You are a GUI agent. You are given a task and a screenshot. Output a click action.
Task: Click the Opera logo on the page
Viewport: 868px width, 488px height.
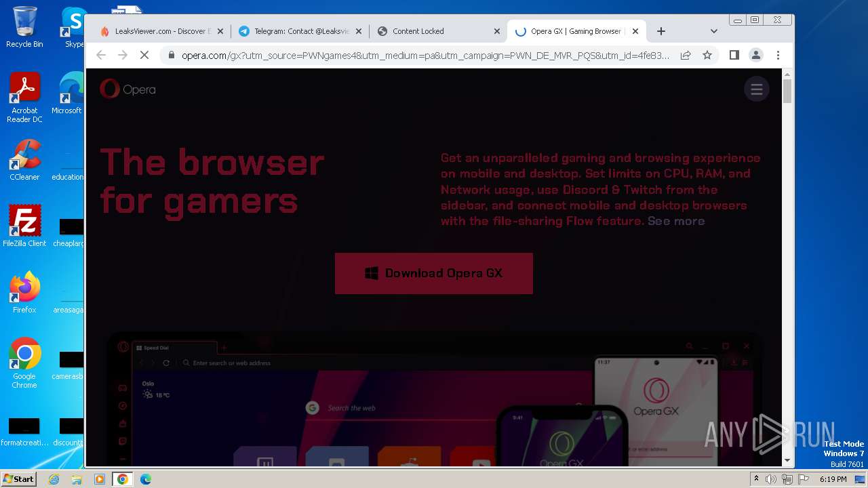(127, 89)
